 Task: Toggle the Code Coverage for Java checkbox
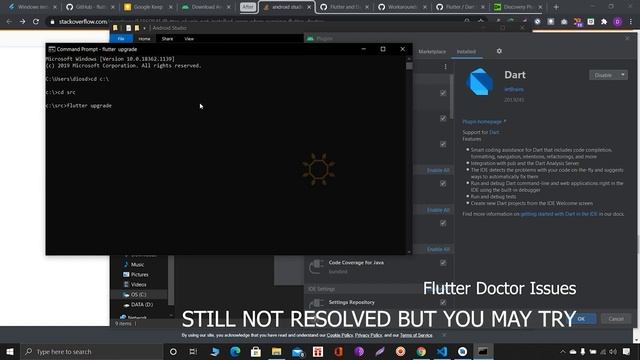click(x=443, y=262)
